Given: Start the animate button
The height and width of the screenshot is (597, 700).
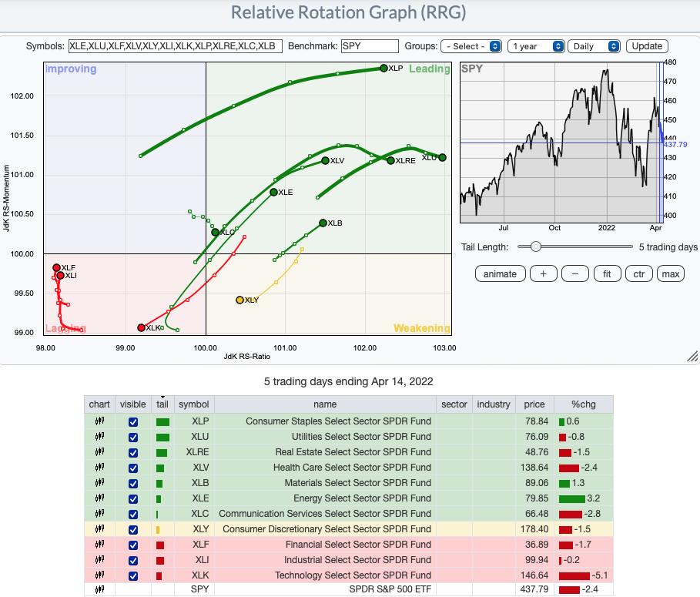Looking at the screenshot, I should (x=500, y=273).
